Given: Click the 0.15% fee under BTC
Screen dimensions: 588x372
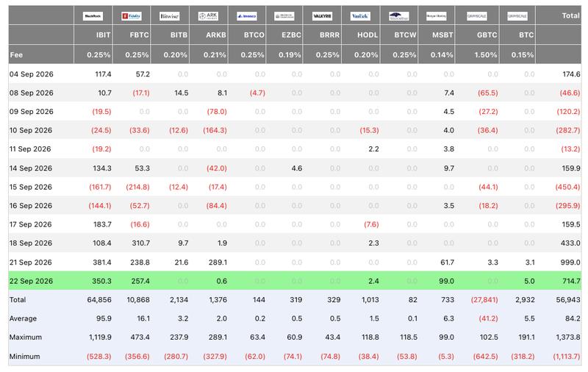Looking at the screenshot, I should (x=523, y=54).
